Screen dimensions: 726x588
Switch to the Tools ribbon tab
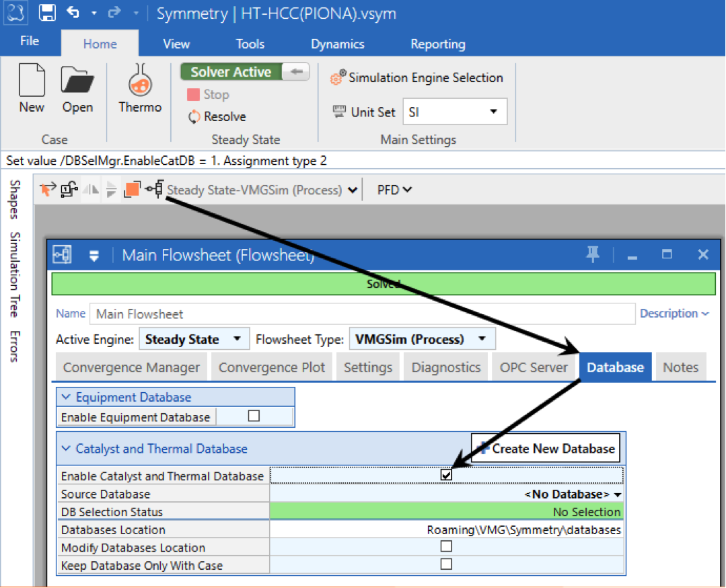250,44
